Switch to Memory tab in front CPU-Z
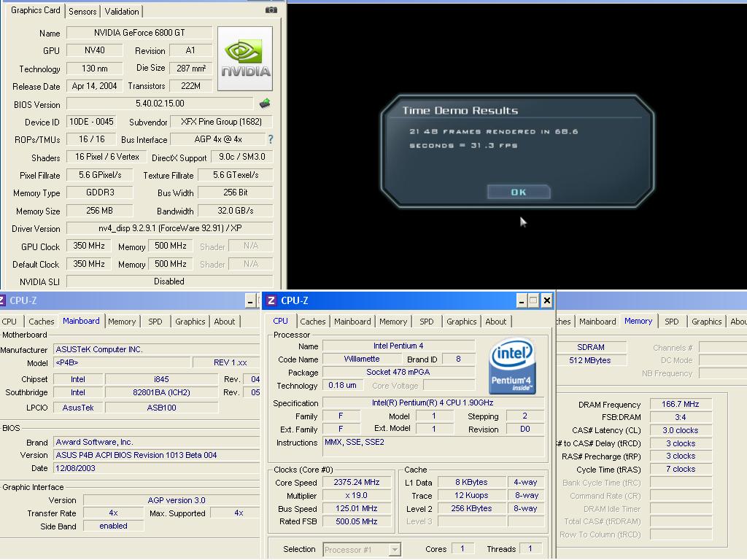Viewport: 747px width, 560px height. (393, 322)
